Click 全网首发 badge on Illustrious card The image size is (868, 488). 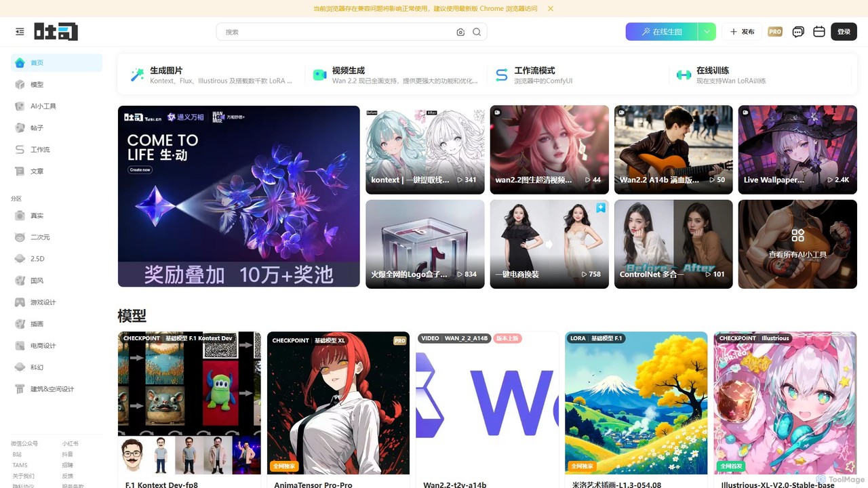(730, 466)
